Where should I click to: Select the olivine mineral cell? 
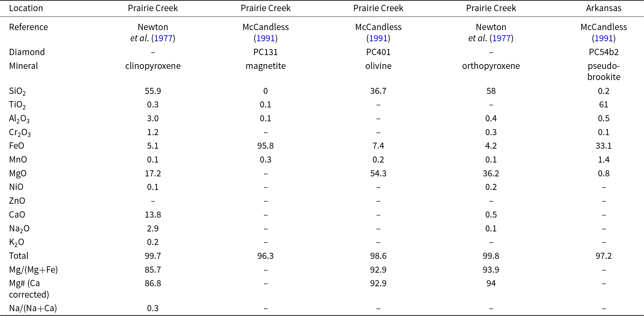378,66
